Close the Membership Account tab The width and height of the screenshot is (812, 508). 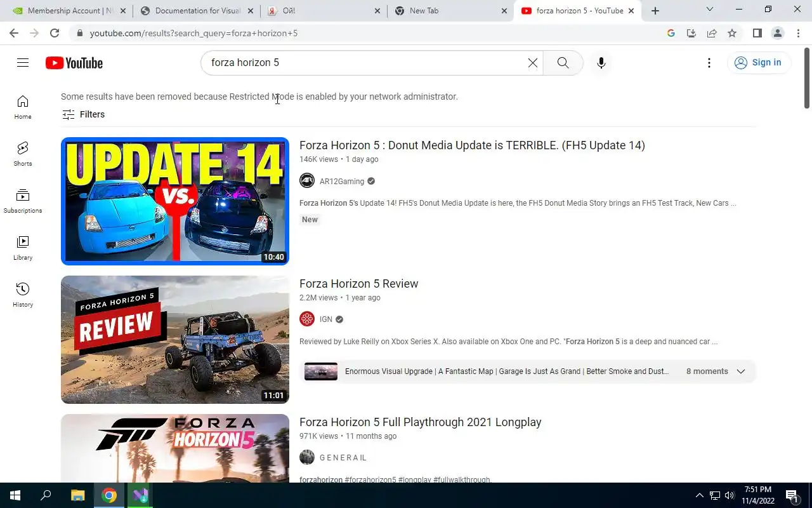tap(122, 11)
